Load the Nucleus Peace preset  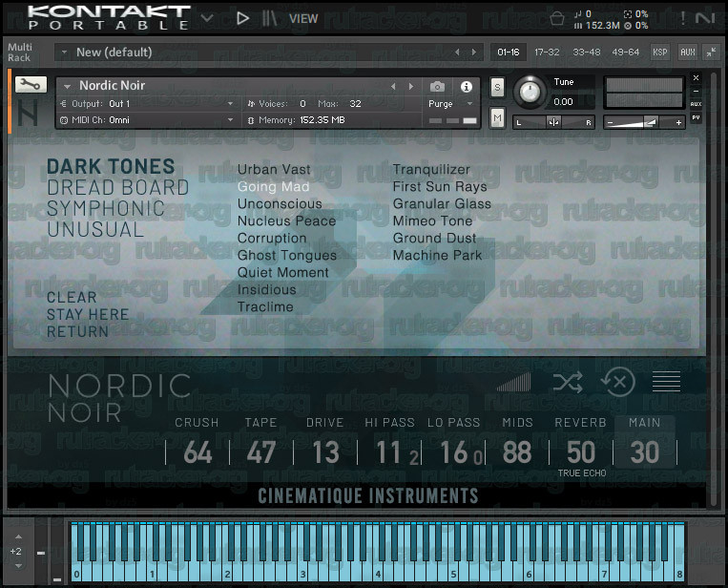(286, 221)
